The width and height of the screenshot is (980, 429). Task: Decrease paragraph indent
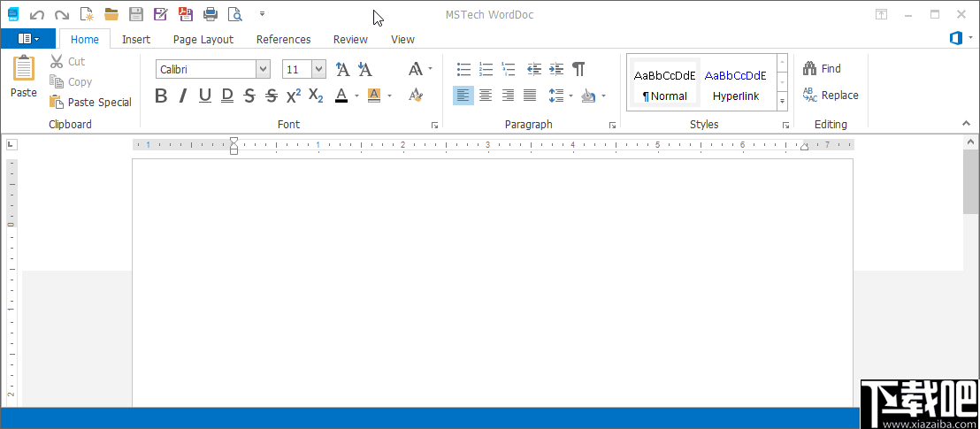(x=533, y=69)
